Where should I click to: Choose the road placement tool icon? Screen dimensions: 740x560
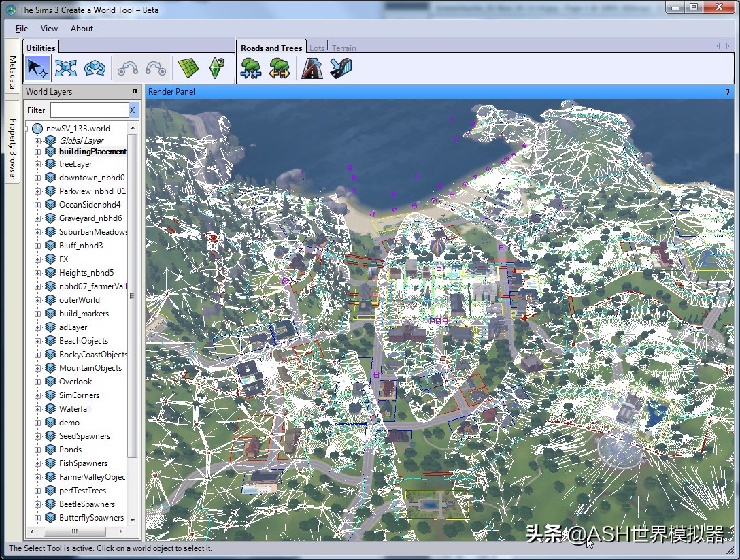[x=312, y=68]
